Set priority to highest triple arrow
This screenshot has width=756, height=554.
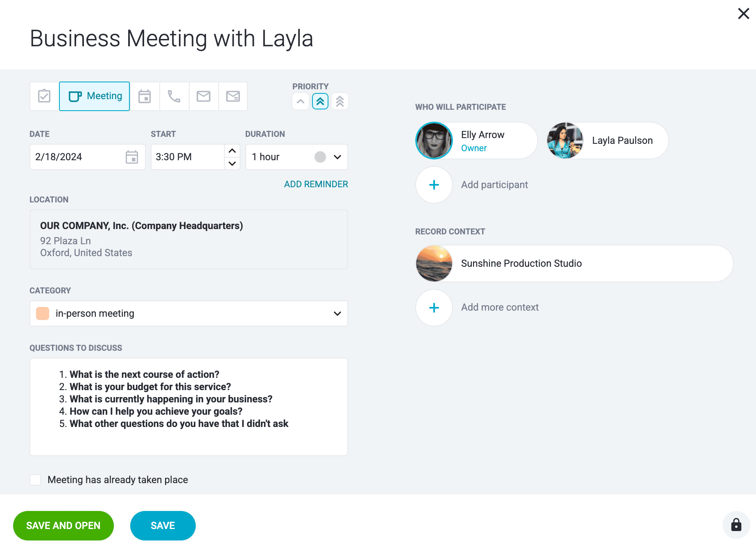pyautogui.click(x=340, y=101)
